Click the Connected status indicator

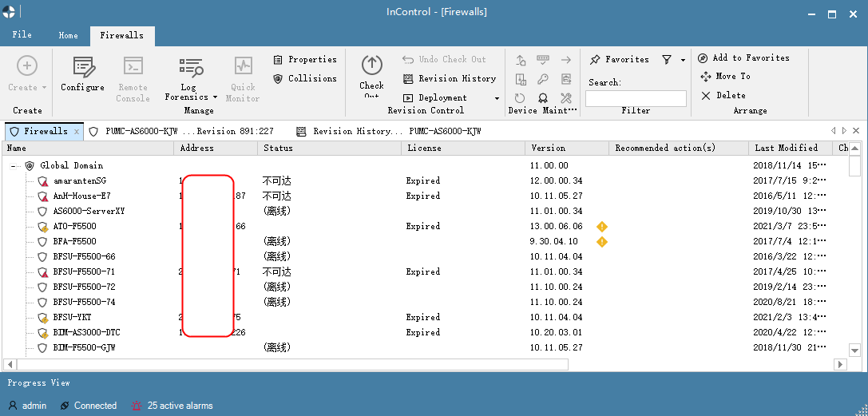point(89,406)
